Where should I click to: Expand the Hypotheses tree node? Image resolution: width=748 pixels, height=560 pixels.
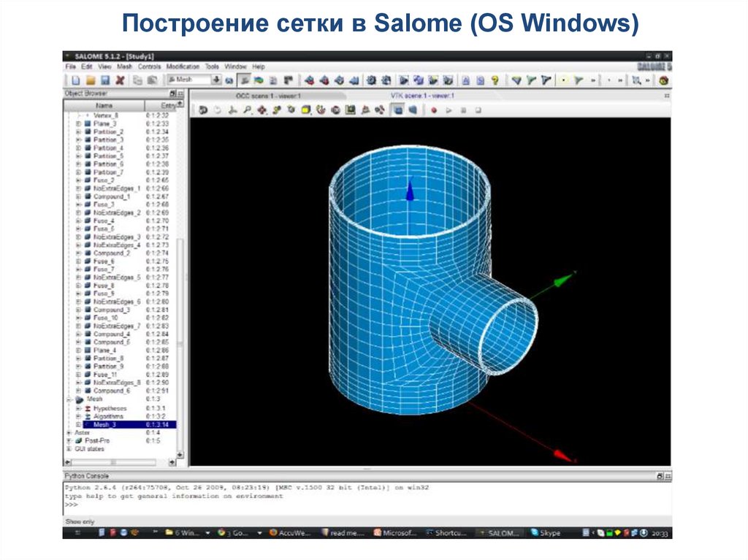click(x=79, y=408)
